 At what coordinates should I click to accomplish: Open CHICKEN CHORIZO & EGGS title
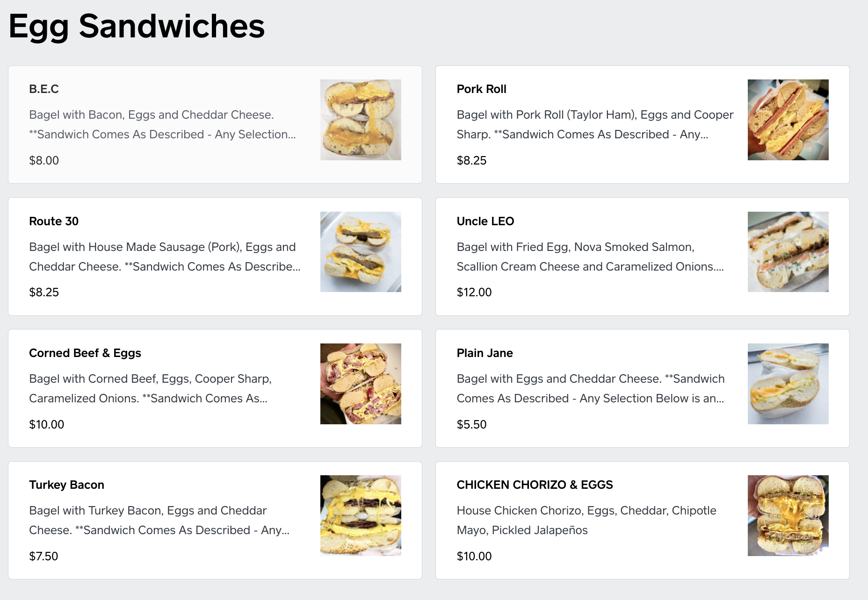pos(535,485)
